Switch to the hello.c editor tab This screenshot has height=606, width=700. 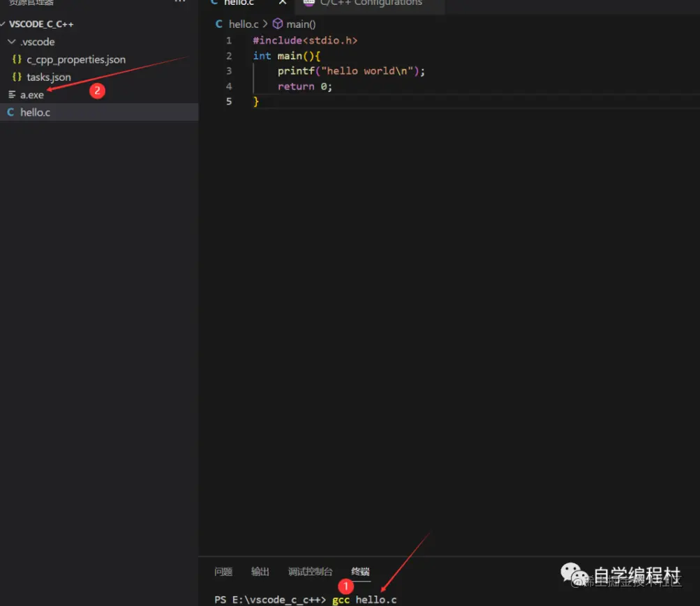click(239, 3)
